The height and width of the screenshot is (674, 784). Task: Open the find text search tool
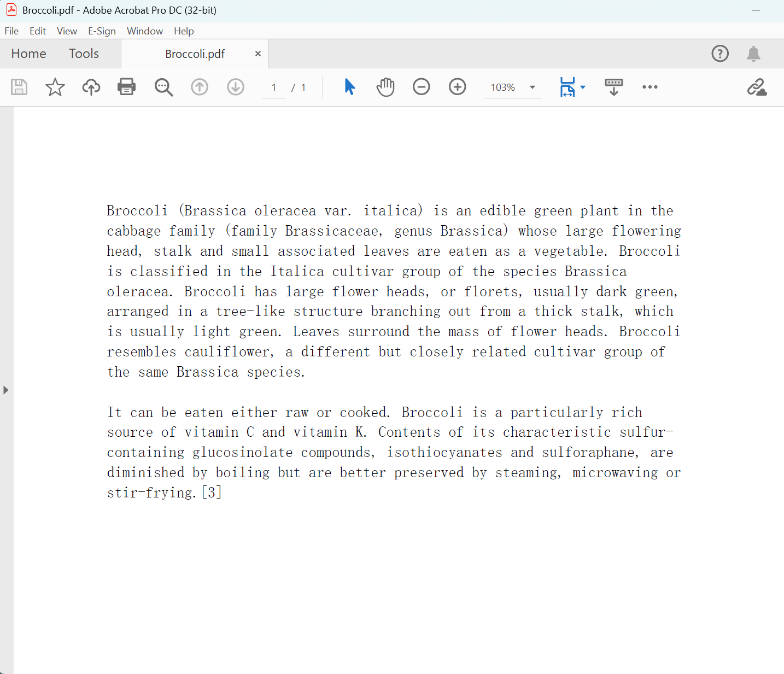pyautogui.click(x=163, y=87)
